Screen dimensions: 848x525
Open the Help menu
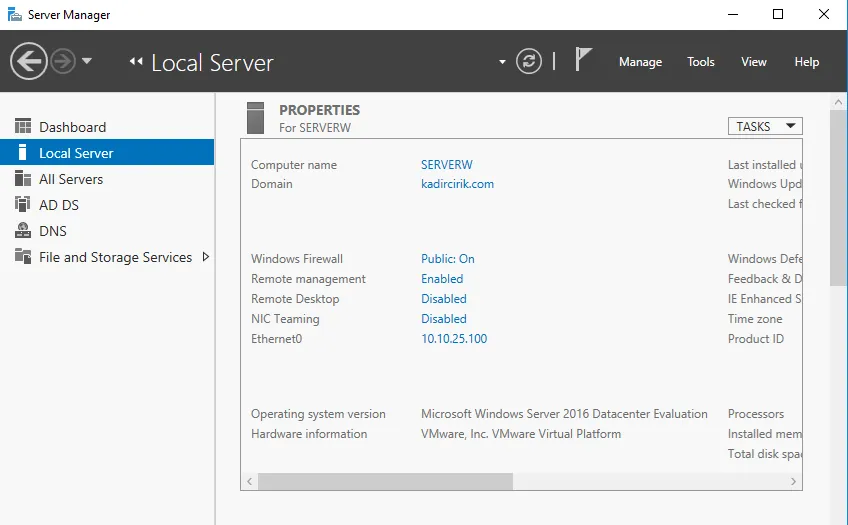pyautogui.click(x=806, y=62)
